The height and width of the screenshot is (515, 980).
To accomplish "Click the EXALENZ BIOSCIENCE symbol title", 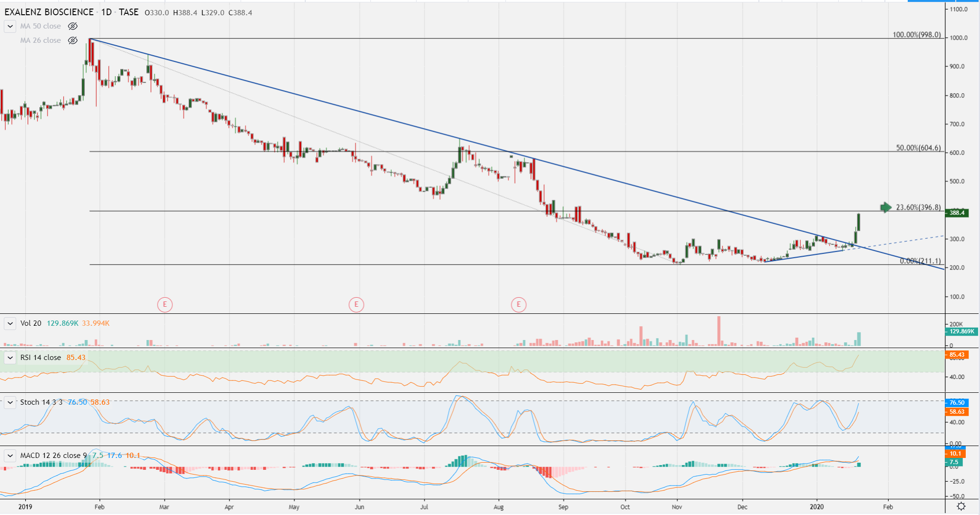I will point(49,12).
